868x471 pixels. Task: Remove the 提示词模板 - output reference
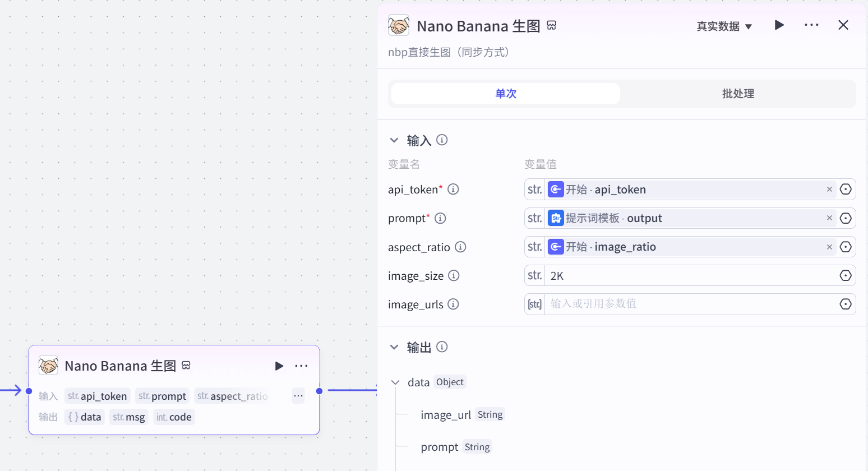pos(829,218)
